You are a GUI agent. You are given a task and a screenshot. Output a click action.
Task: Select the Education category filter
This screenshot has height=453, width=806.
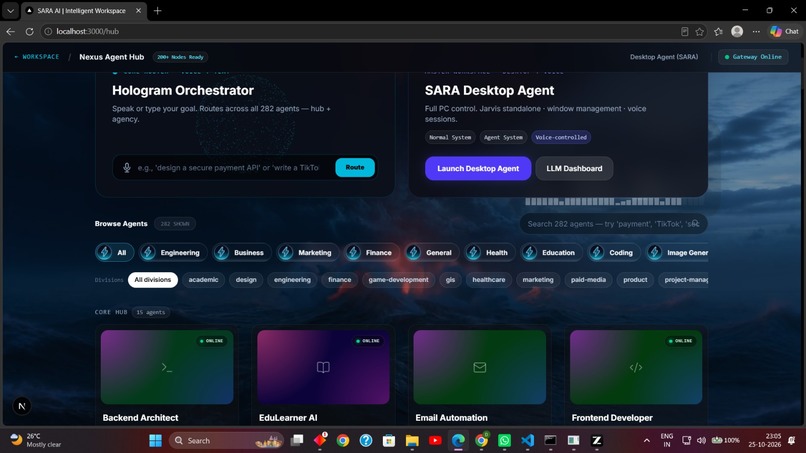(x=551, y=252)
